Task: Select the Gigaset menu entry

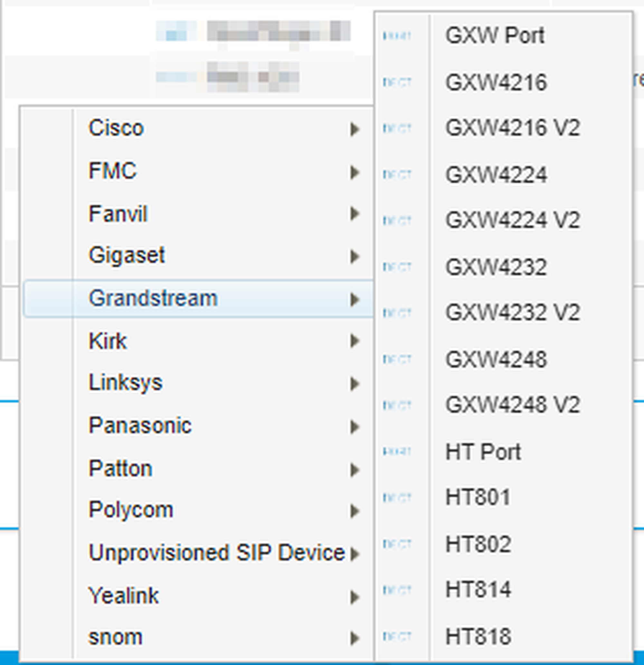Action: pos(127,255)
